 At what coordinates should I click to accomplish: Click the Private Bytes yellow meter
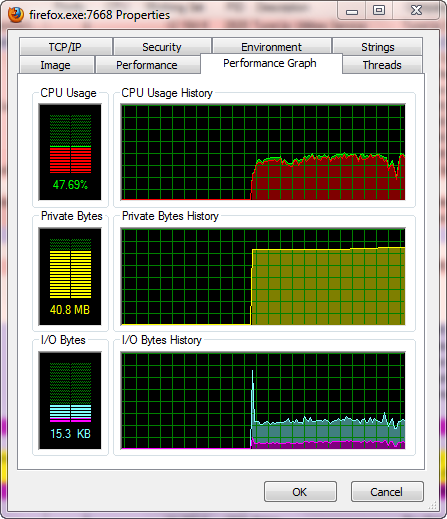tap(70, 276)
